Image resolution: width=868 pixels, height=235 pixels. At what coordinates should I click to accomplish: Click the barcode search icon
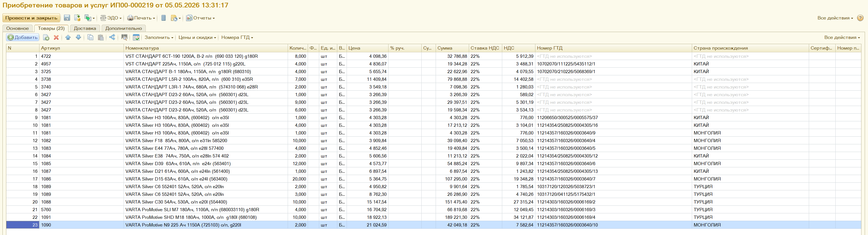[124, 37]
